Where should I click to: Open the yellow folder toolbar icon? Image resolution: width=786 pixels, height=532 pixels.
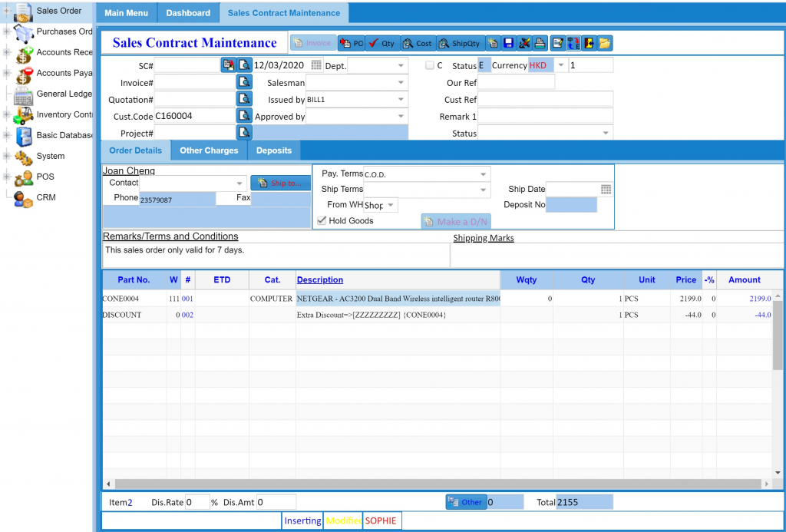(605, 43)
